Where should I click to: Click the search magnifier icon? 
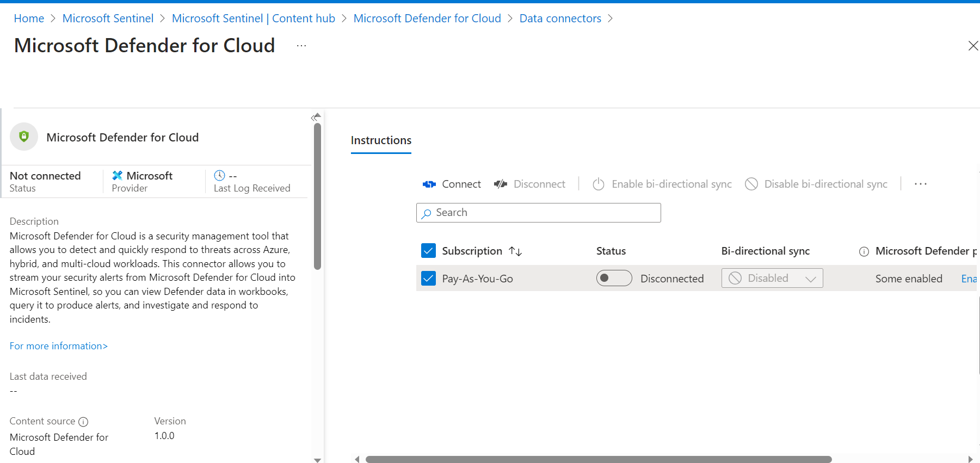pos(426,213)
